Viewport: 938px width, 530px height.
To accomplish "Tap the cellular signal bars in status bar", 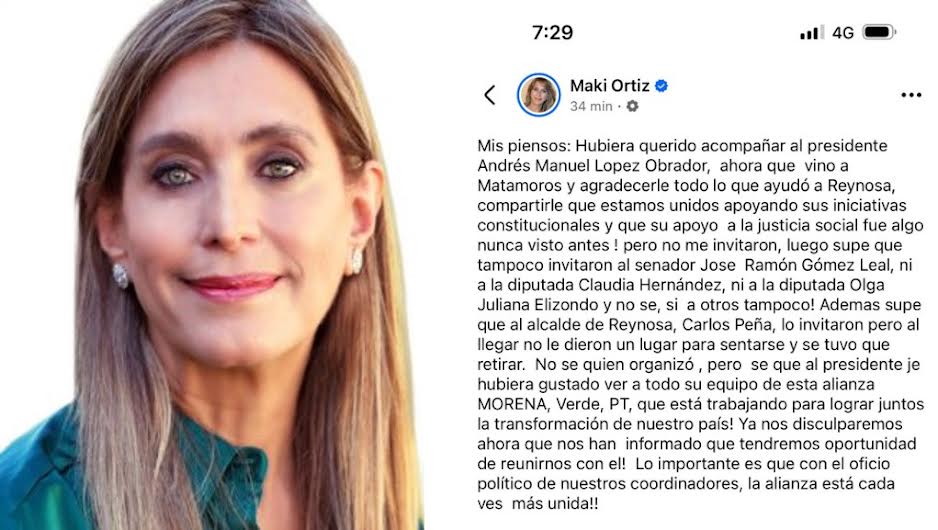I will 812,32.
